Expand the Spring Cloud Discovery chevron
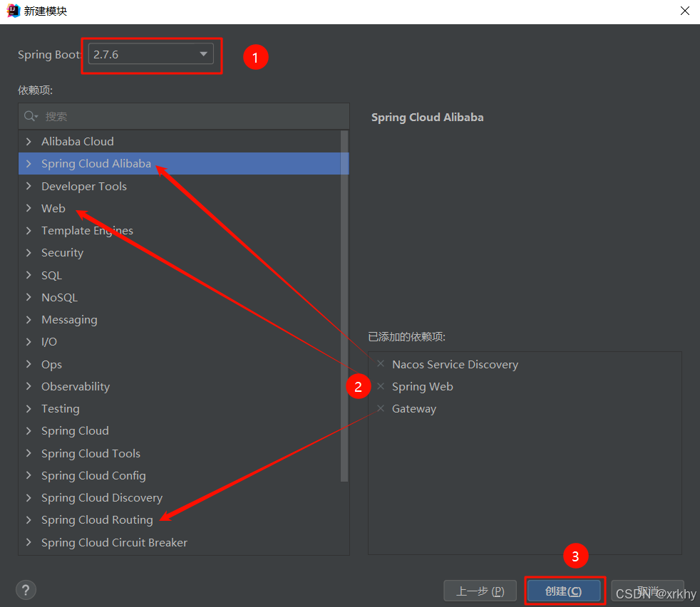This screenshot has height=607, width=700. pyautogui.click(x=29, y=498)
